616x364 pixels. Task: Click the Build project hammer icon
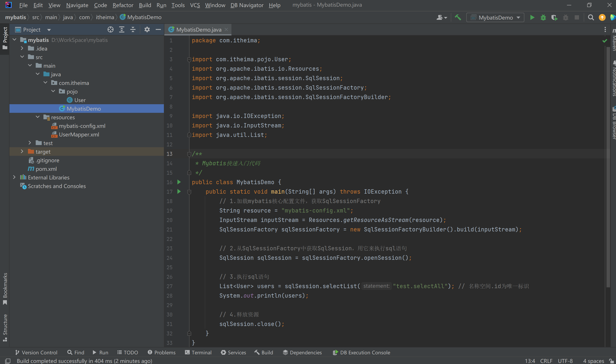click(458, 17)
